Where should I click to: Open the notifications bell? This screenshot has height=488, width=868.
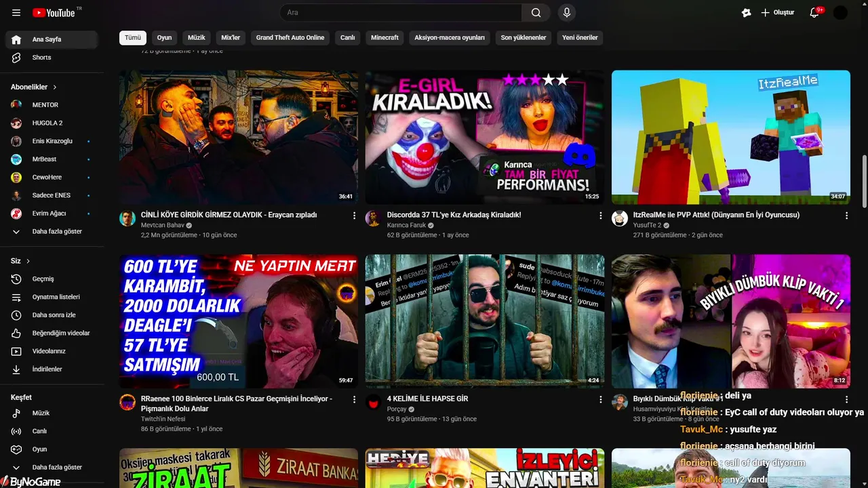pos(814,12)
